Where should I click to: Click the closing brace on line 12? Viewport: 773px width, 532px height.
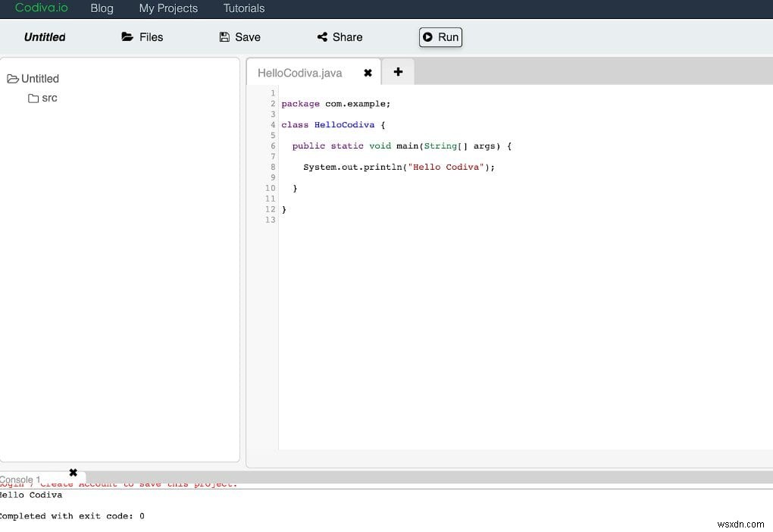(x=284, y=210)
